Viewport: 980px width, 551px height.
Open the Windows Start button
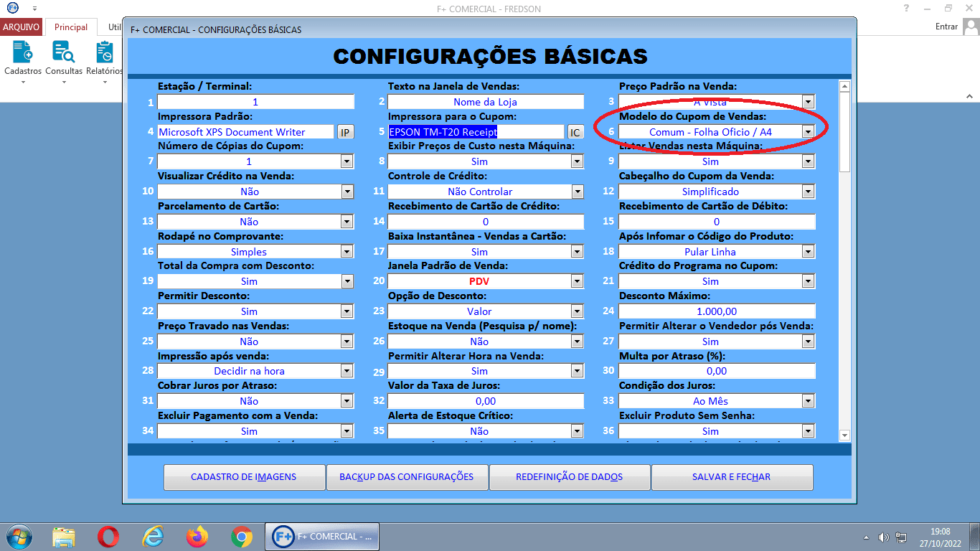click(18, 536)
